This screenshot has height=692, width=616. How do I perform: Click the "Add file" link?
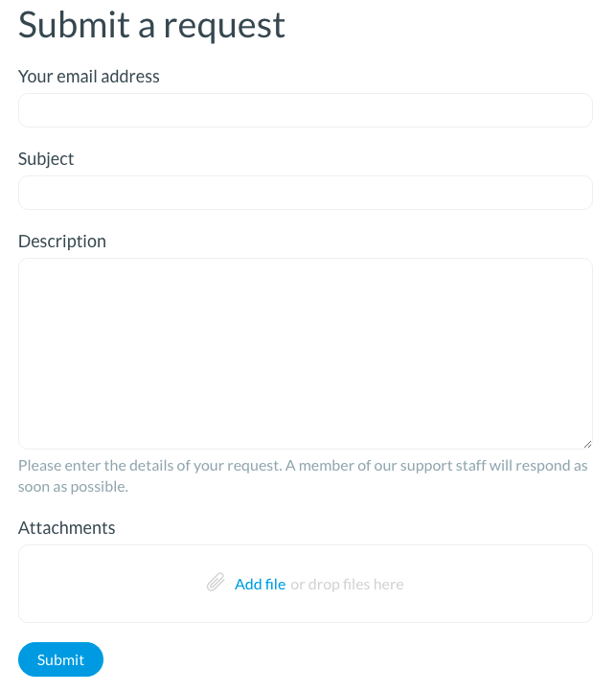click(260, 584)
